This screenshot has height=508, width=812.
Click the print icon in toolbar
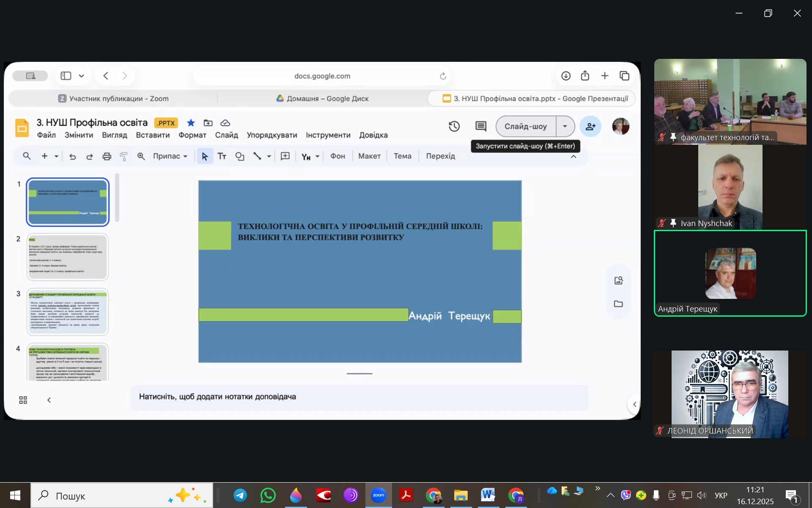pyautogui.click(x=107, y=156)
